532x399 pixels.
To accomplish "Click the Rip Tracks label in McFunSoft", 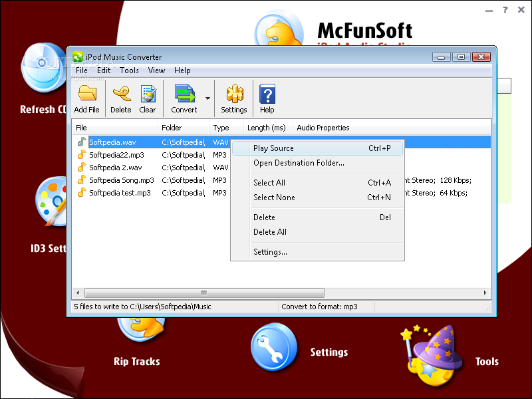I will (x=137, y=362).
